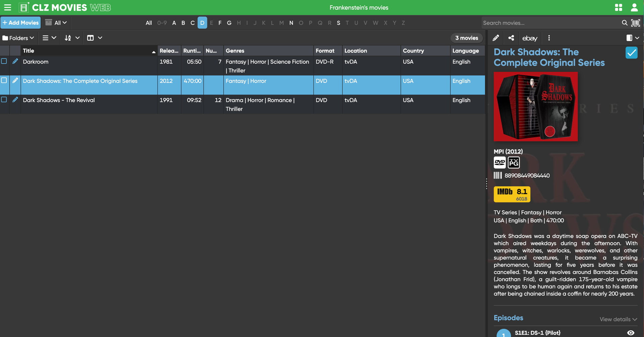Viewport: 644px width, 337px height.
Task: Filter movies by letter C
Action: pos(193,23)
